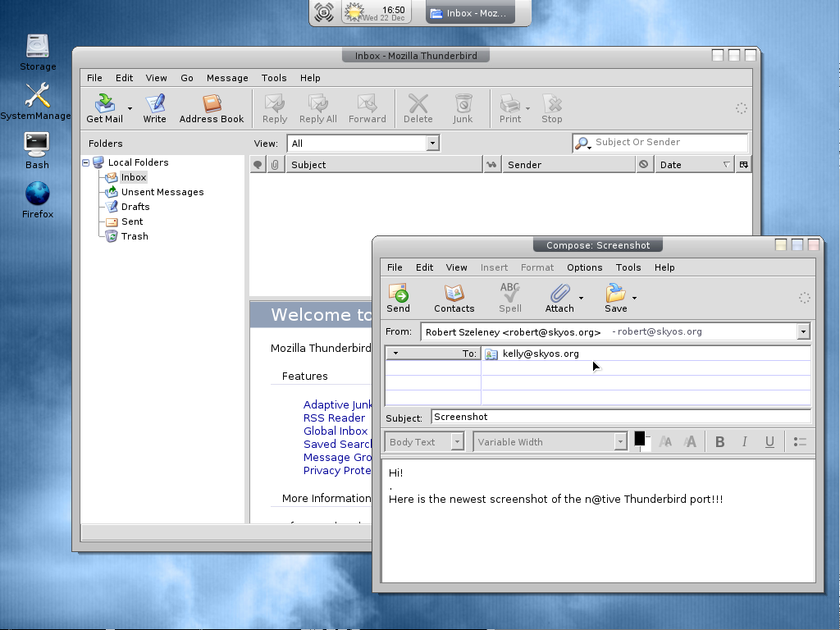The image size is (840, 630).
Task: Click the thread column header icon
Action: pyautogui.click(x=258, y=165)
